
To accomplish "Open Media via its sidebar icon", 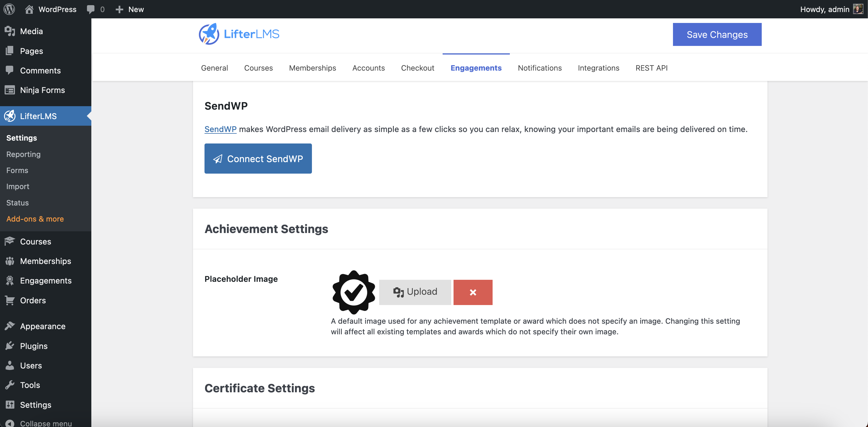I will 10,31.
